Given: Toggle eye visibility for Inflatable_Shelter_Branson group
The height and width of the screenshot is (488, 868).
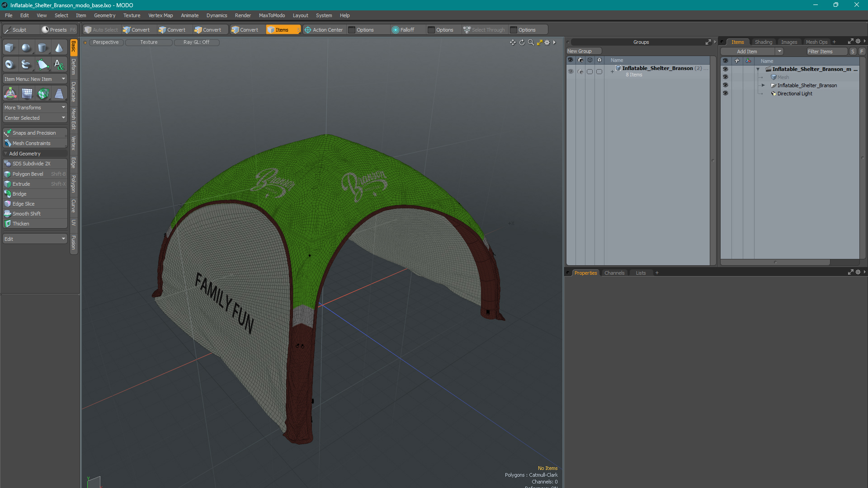Looking at the screenshot, I should pos(571,71).
